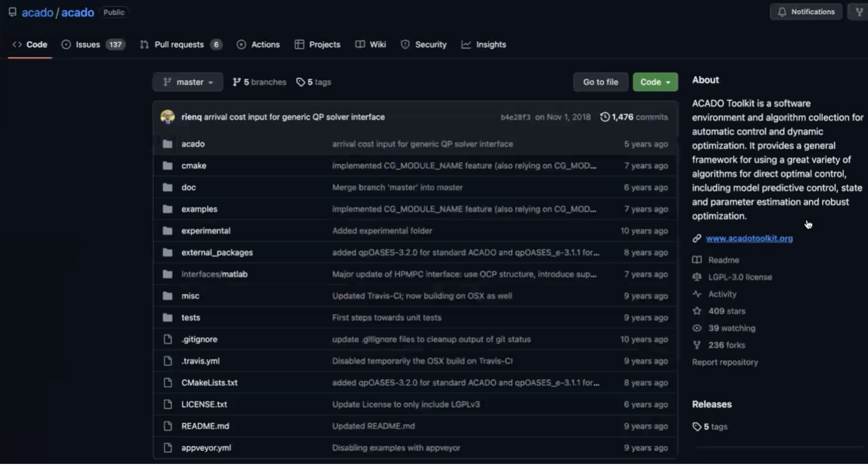Open the www.acadotoolkit.org link
This screenshot has height=467, width=868.
pyautogui.click(x=749, y=238)
